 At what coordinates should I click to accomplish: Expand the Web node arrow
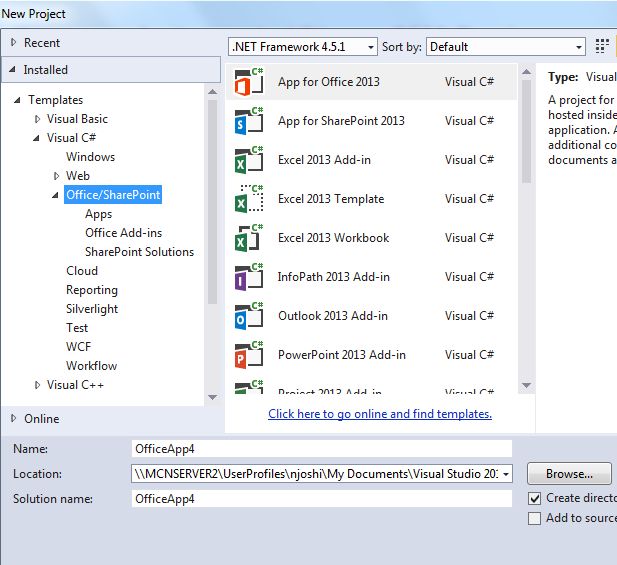point(56,176)
